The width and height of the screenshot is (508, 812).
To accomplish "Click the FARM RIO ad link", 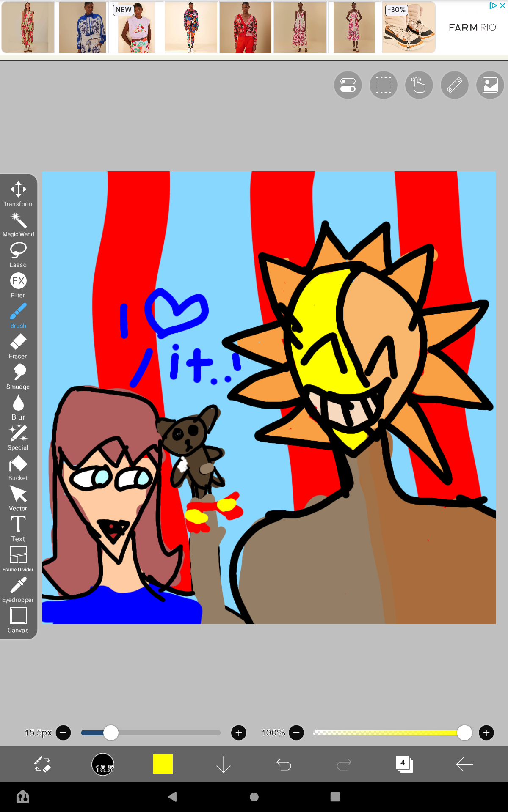I will [472, 27].
